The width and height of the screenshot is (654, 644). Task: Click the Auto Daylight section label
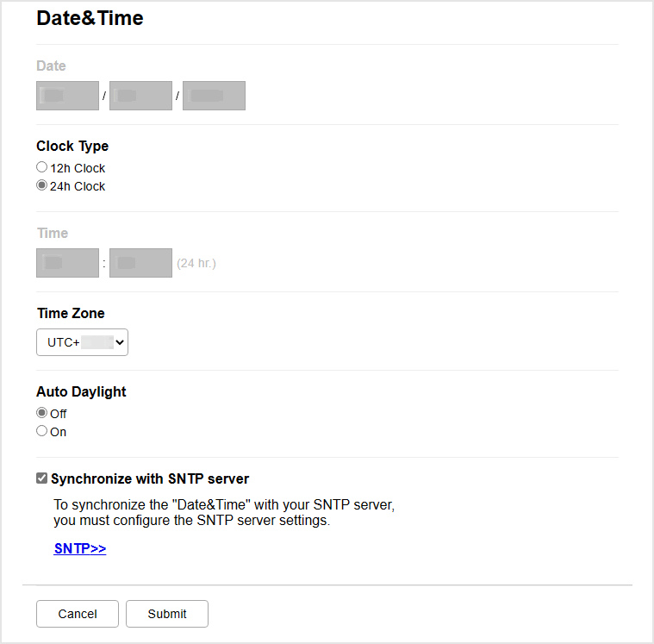81,391
